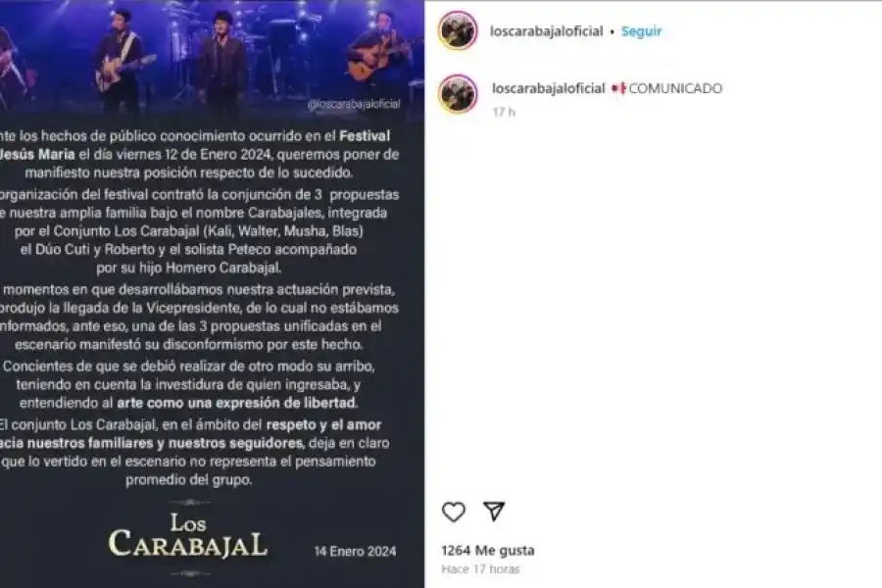
Task: Open the profile avatar in the post header
Action: tap(458, 30)
